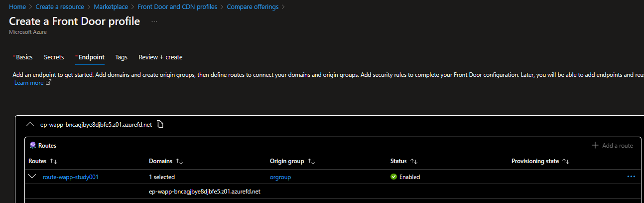
Task: Click Add a route button
Action: pos(612,146)
